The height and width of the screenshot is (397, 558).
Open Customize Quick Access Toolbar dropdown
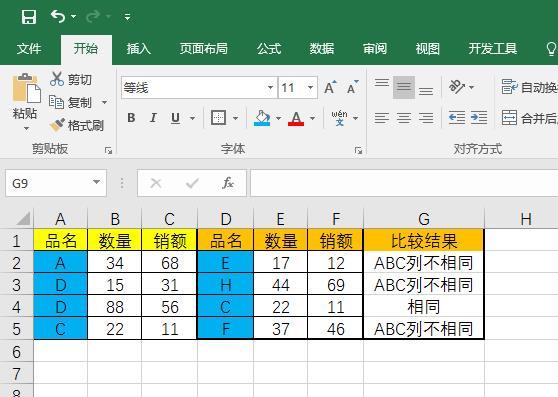click(127, 17)
